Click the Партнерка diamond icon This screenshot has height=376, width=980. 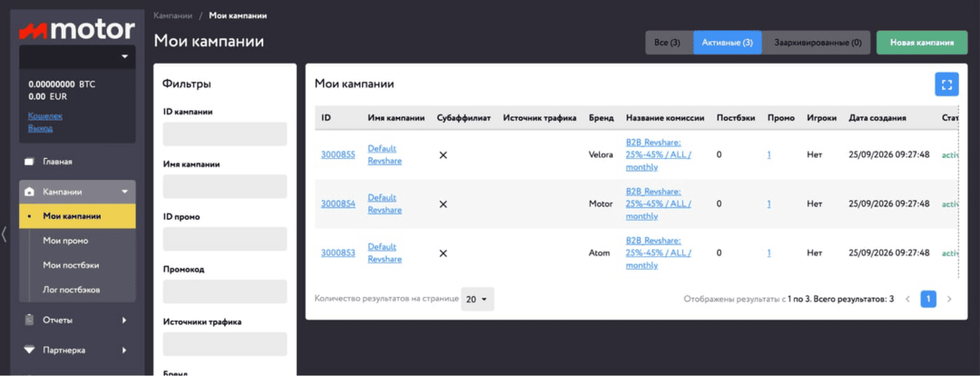(29, 350)
